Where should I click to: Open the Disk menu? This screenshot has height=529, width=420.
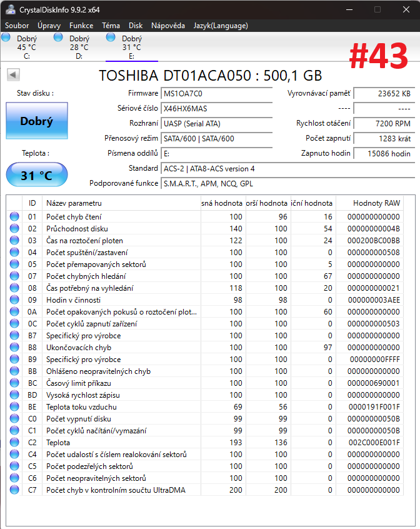point(136,26)
